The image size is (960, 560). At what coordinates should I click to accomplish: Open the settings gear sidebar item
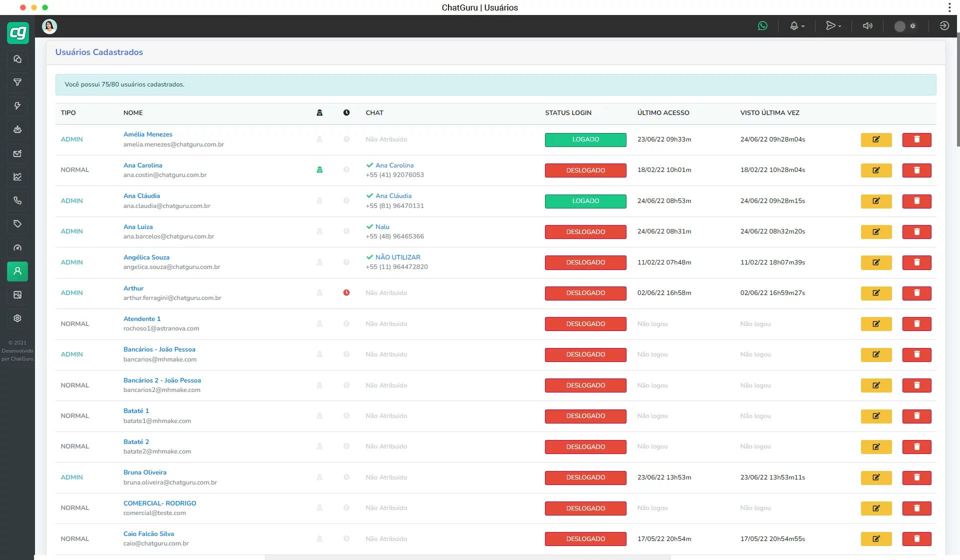17,318
